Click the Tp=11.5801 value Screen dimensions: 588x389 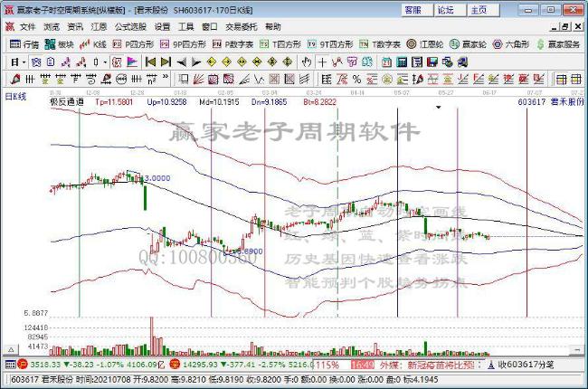114,101
